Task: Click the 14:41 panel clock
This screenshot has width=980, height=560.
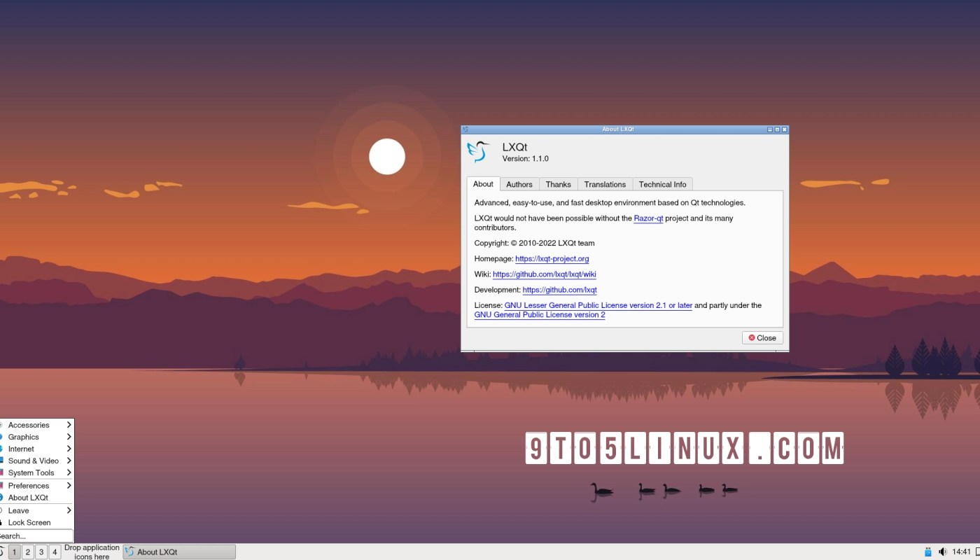Action: coord(962,552)
